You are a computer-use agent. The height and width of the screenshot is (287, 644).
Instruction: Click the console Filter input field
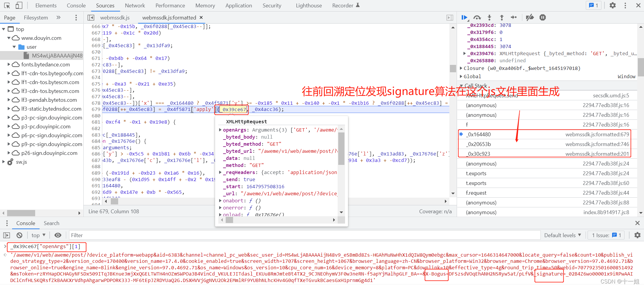[x=304, y=235]
